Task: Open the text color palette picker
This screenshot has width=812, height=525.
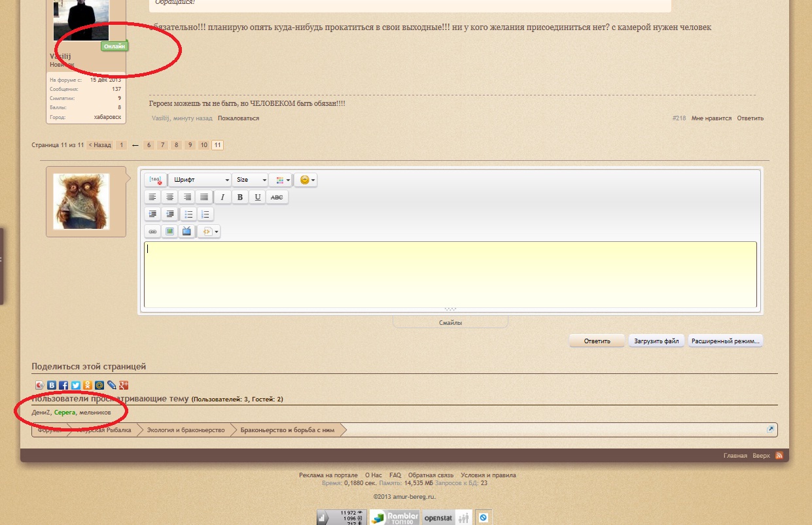Action: pos(280,180)
